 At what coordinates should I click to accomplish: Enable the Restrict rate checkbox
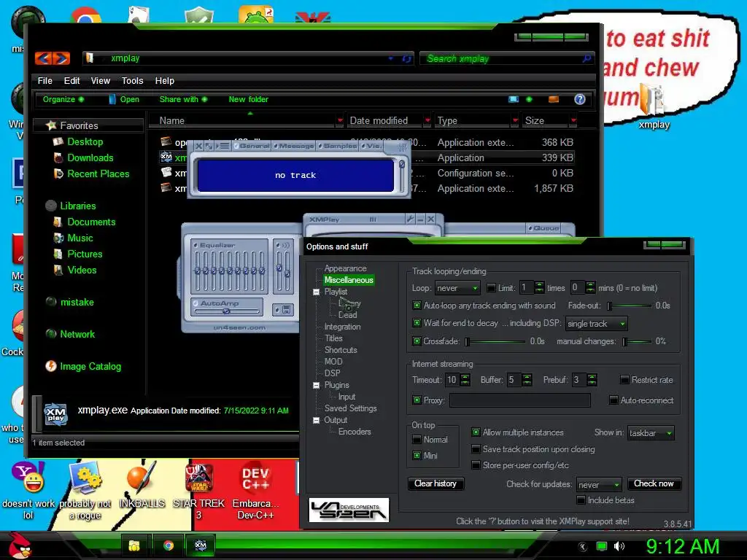coord(624,379)
